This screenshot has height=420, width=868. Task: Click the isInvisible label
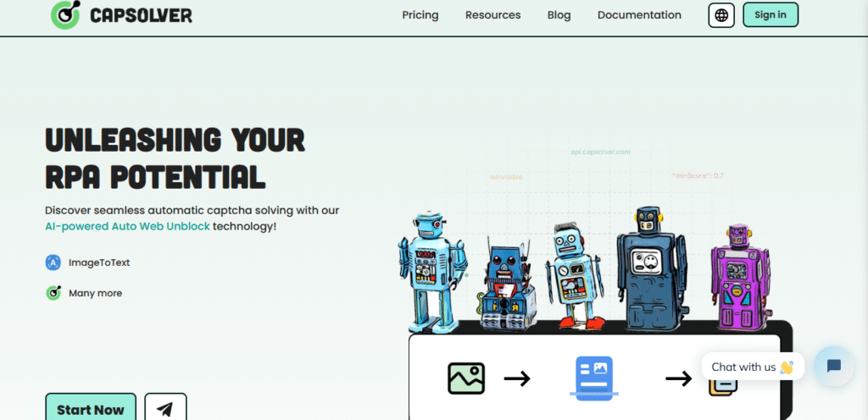[506, 177]
